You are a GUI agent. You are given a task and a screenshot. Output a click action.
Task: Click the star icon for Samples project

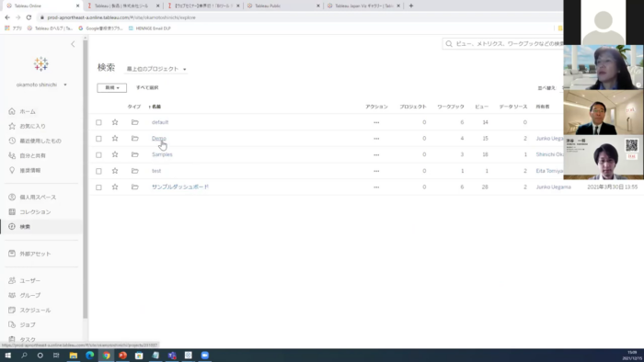[x=115, y=154]
